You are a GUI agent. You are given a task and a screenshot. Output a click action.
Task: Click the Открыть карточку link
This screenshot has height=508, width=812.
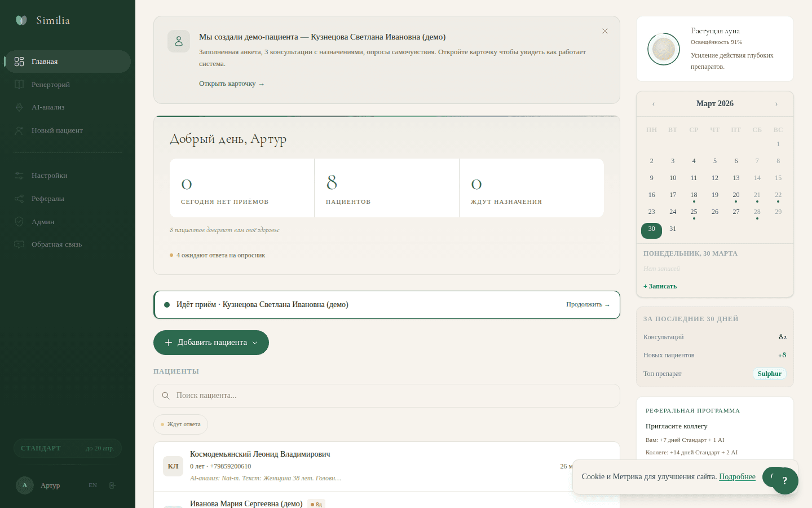[231, 84]
